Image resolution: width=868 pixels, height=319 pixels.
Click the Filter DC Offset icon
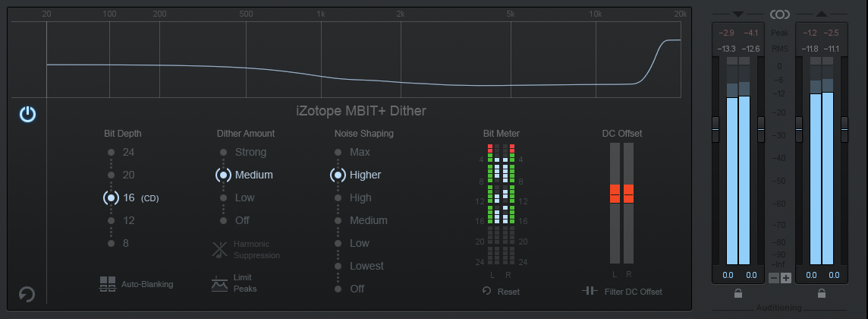[x=590, y=291]
